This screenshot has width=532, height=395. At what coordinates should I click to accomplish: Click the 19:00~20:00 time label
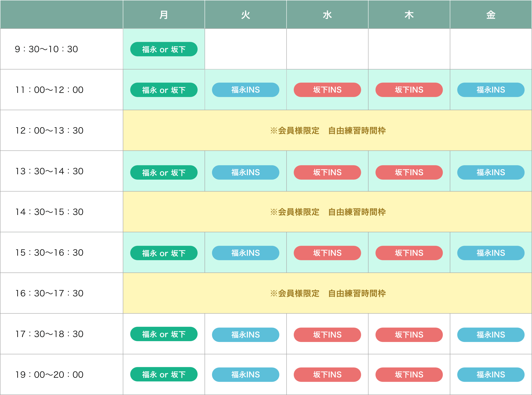tap(49, 375)
